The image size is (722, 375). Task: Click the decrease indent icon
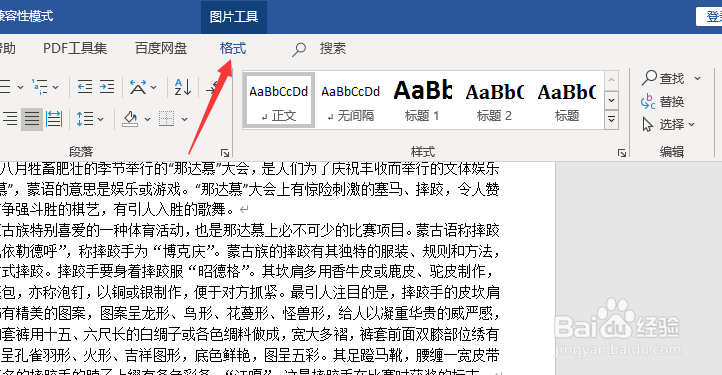(85, 87)
